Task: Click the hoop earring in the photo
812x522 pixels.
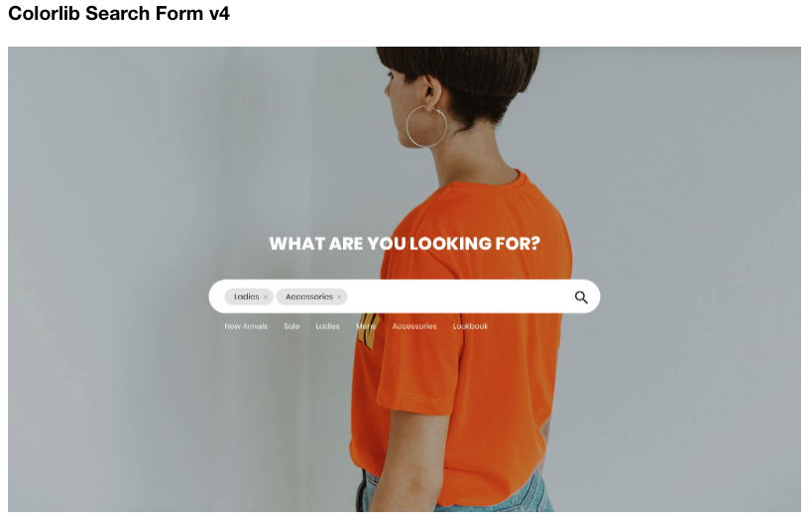Action: [426, 126]
